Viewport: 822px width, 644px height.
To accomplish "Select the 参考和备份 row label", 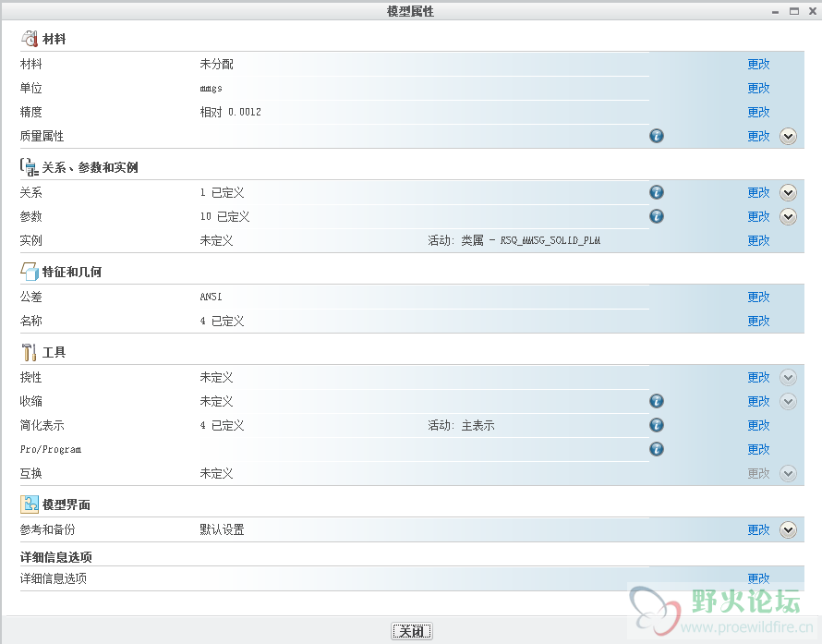I will click(x=48, y=529).
